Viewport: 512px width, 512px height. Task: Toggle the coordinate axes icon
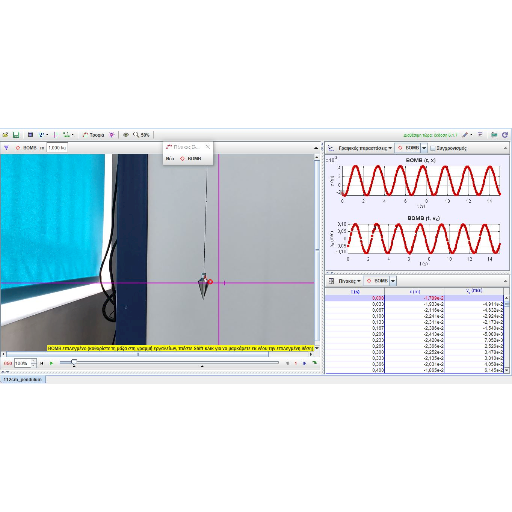click(x=55, y=135)
